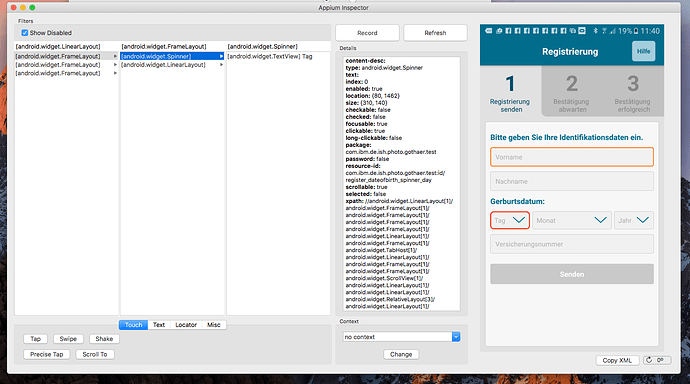Viewport: 690px width, 384px height.
Task: Click the android.widget.LinearLayout header in first column
Action: point(58,46)
